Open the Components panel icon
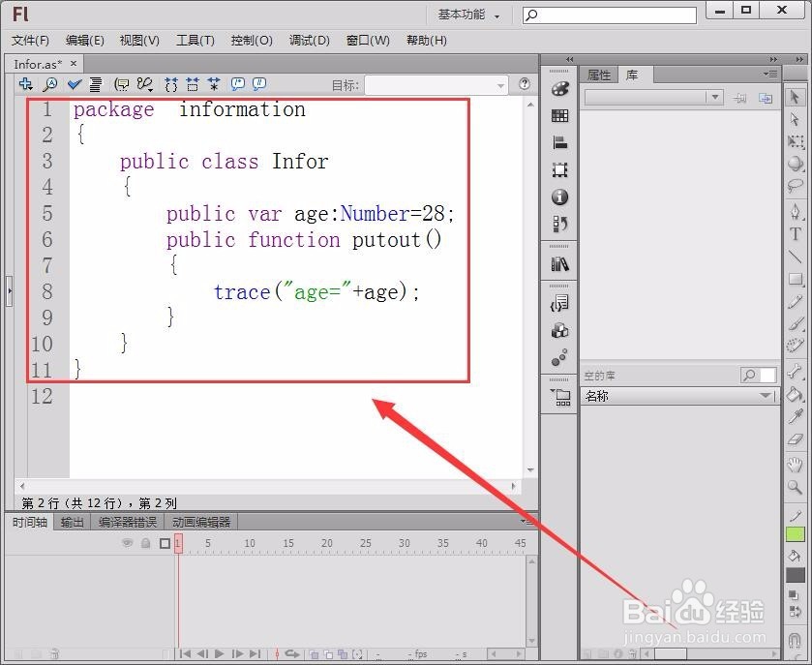Screen dimensions: 812x665 (559, 330)
